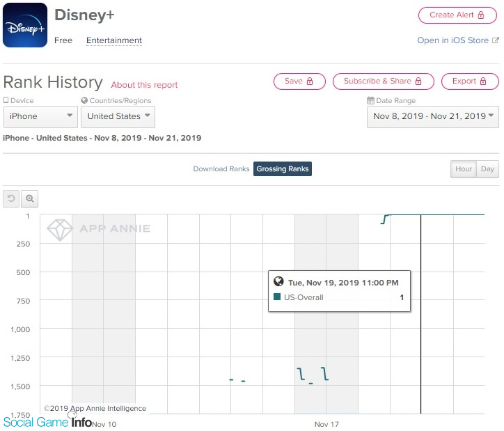
Task: Switch chart granularity to Hour
Action: coord(464,169)
